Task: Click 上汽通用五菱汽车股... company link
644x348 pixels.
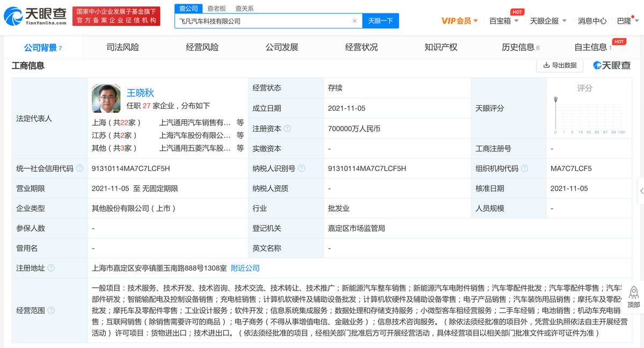Action: pos(195,148)
